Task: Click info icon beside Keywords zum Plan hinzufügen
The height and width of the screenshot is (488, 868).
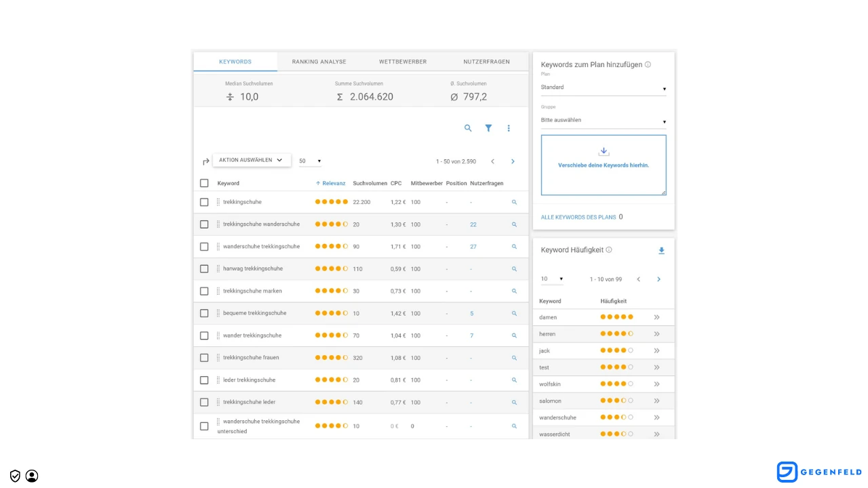Action: (648, 64)
